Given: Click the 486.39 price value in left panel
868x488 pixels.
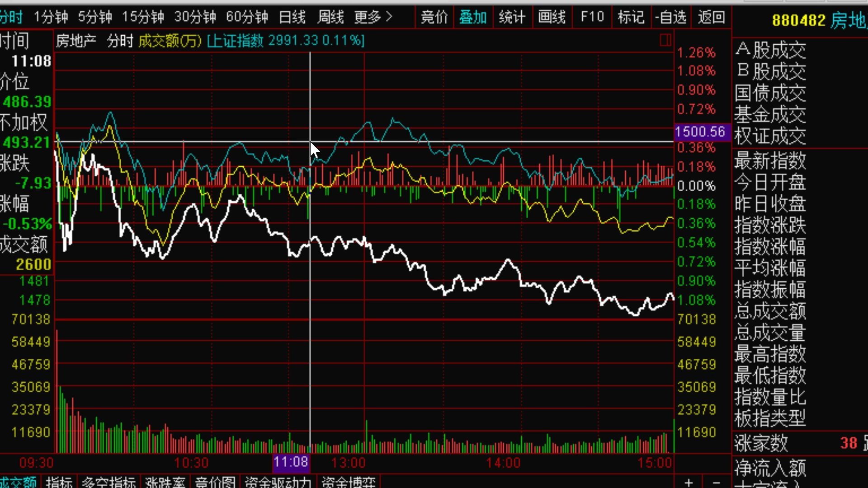Looking at the screenshot, I should (27, 102).
